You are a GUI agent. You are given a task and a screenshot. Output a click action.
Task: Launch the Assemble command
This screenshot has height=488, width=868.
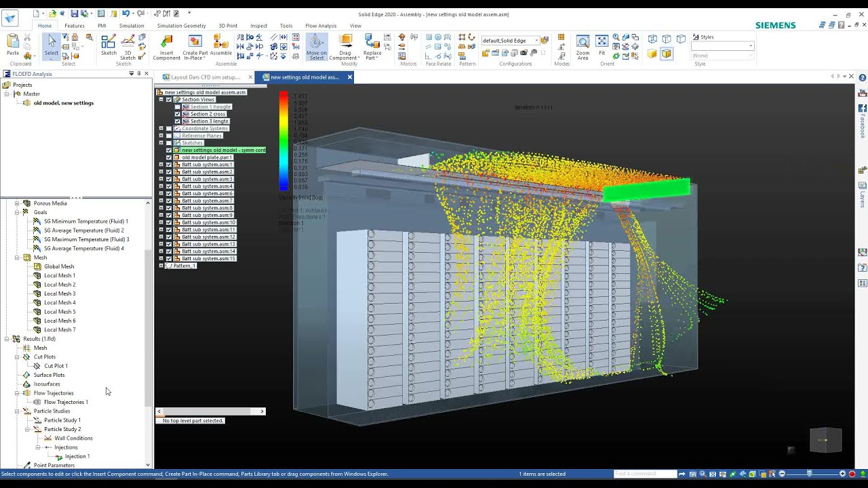point(221,45)
